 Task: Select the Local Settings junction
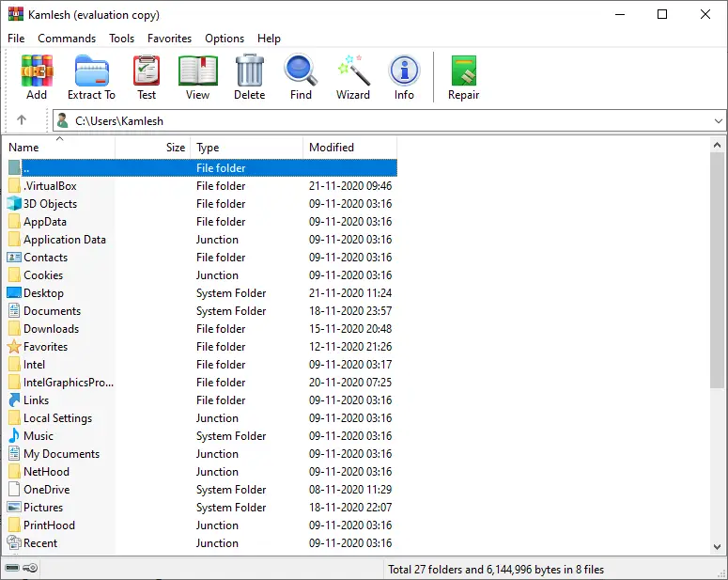pos(202,417)
